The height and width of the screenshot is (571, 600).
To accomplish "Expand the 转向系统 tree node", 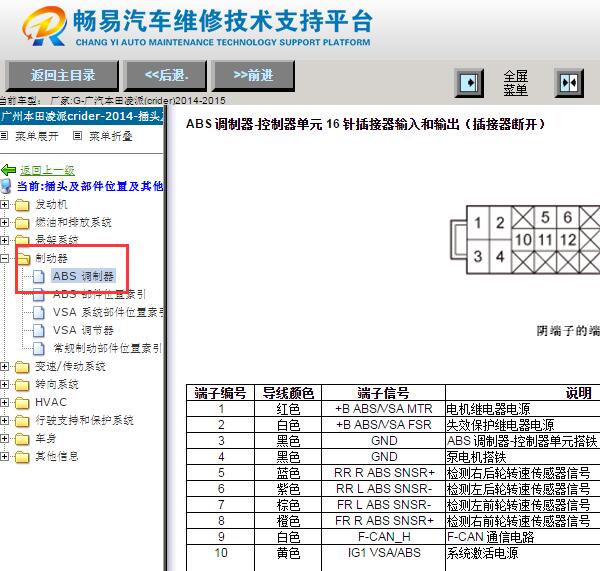I will (4, 384).
